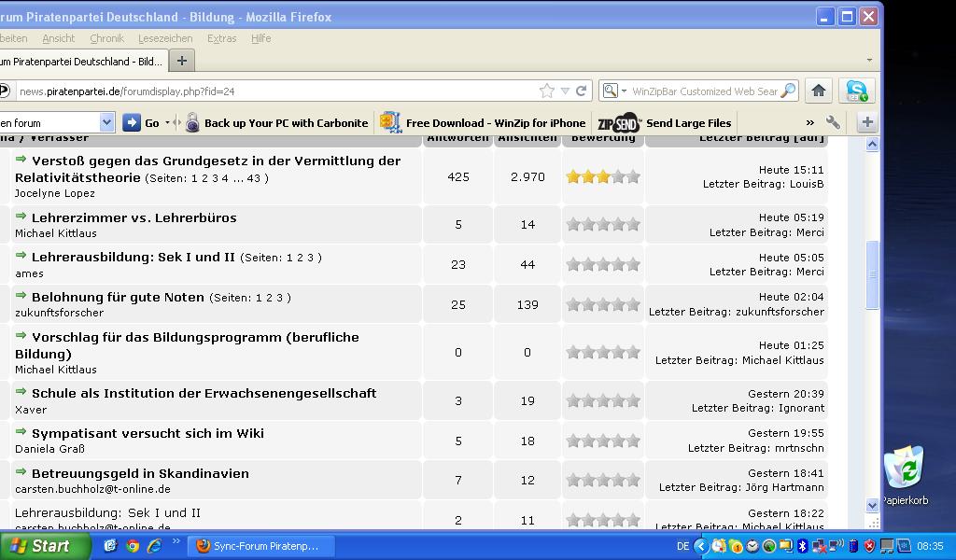Rate the Sympatisant versucht sich im Wiki thread stars
This screenshot has height=560, width=956.
pos(603,441)
